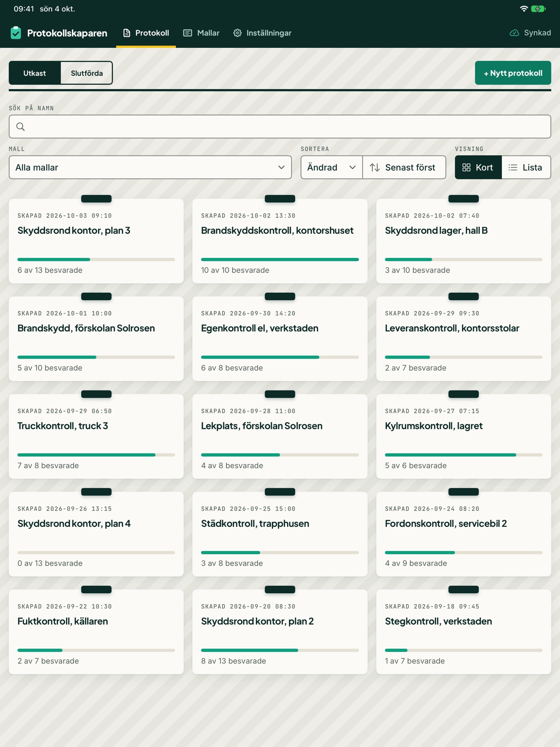Click '5 av 6 besvarade' text
This screenshot has height=747, width=560.
click(x=415, y=466)
